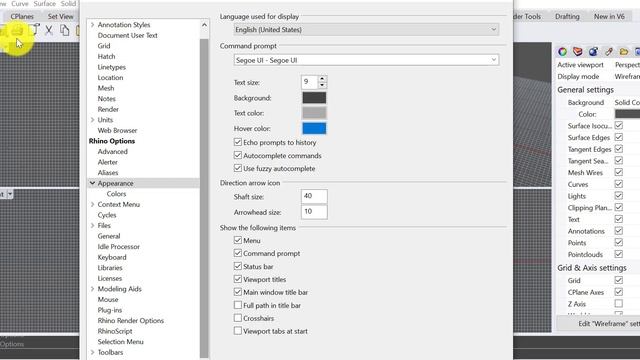Click the options tree scrollbar
The width and height of the screenshot is (640, 360).
tap(204, 198)
